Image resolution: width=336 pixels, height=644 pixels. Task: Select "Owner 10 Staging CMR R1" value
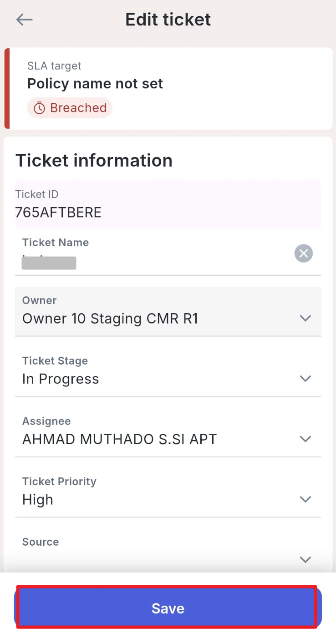[110, 319]
